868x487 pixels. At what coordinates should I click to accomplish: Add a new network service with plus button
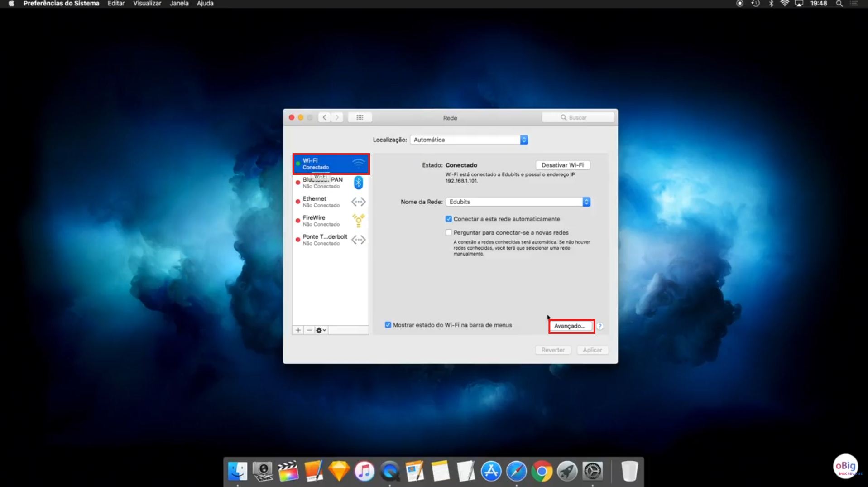coord(297,330)
